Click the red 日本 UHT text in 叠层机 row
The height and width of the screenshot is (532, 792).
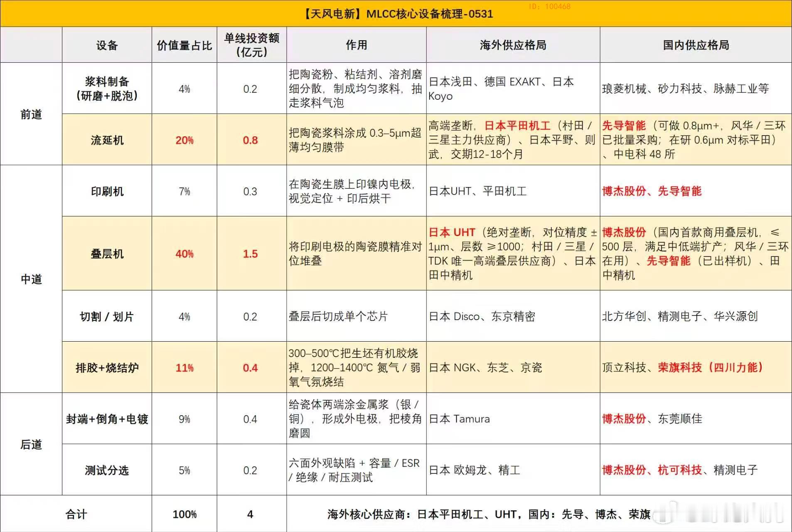pyautogui.click(x=452, y=232)
